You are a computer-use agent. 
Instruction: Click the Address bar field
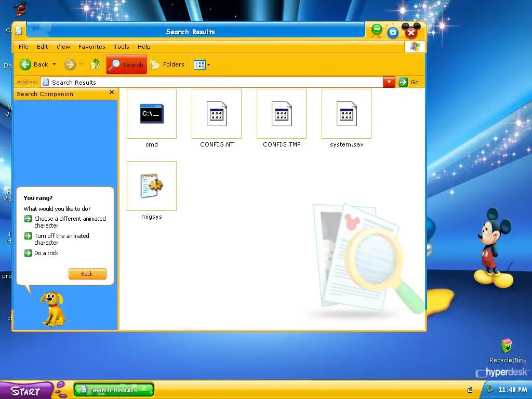[212, 82]
